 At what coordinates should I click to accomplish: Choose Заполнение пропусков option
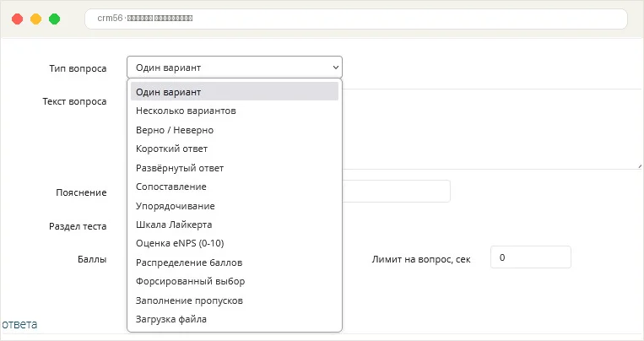coord(235,300)
